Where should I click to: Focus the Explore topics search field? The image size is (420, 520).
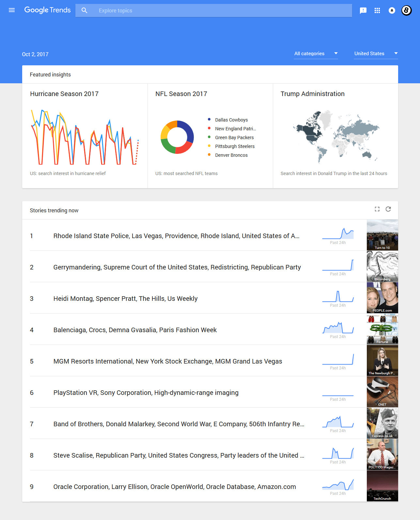tap(214, 10)
